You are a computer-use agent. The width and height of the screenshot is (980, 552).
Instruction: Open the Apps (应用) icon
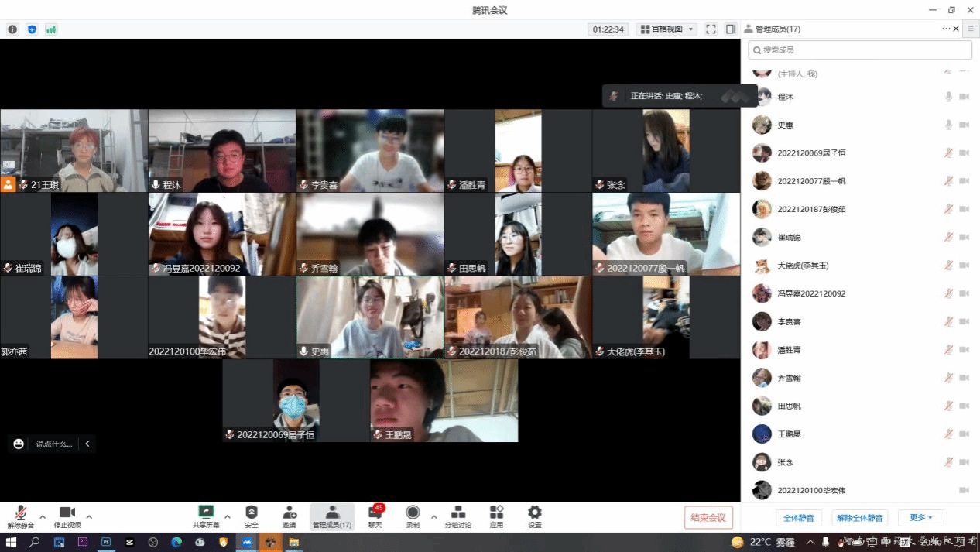496,516
